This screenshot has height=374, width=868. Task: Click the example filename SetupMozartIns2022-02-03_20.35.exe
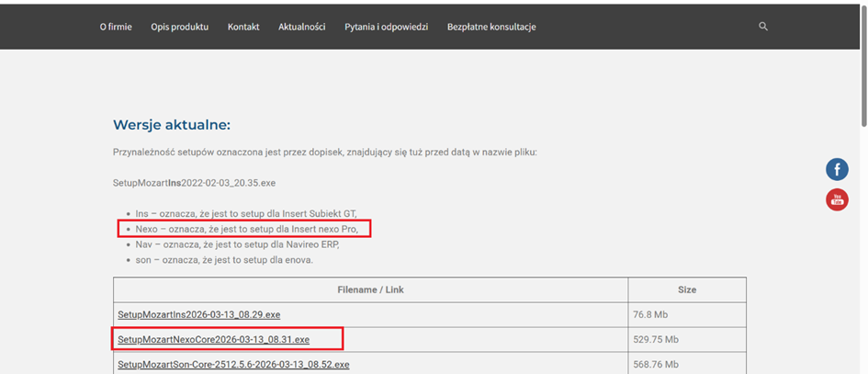pyautogui.click(x=194, y=183)
